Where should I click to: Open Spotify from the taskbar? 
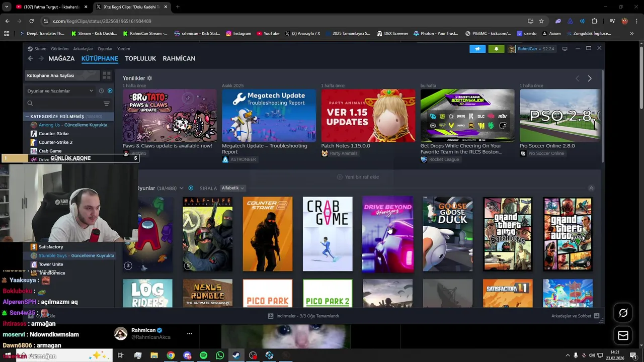203,355
